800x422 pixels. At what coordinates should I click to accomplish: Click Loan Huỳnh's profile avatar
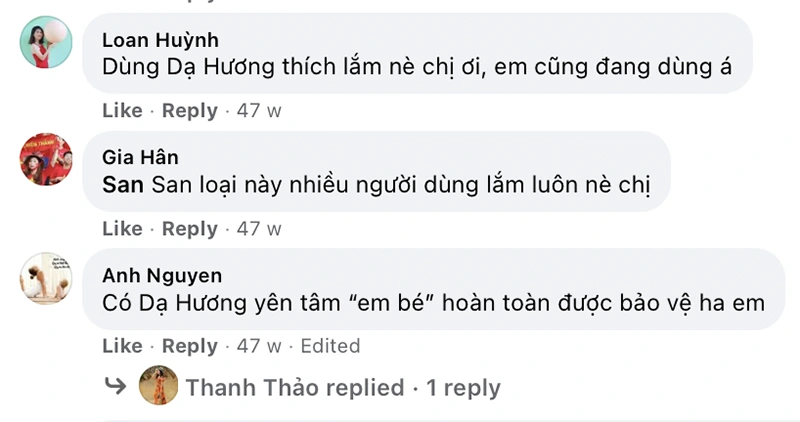46,43
